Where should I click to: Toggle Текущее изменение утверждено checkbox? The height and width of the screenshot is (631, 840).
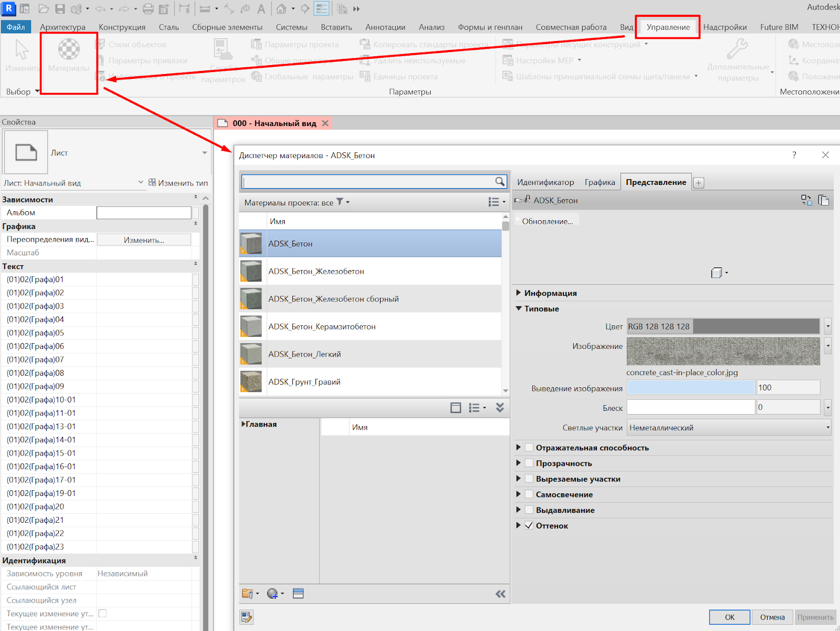[x=102, y=613]
